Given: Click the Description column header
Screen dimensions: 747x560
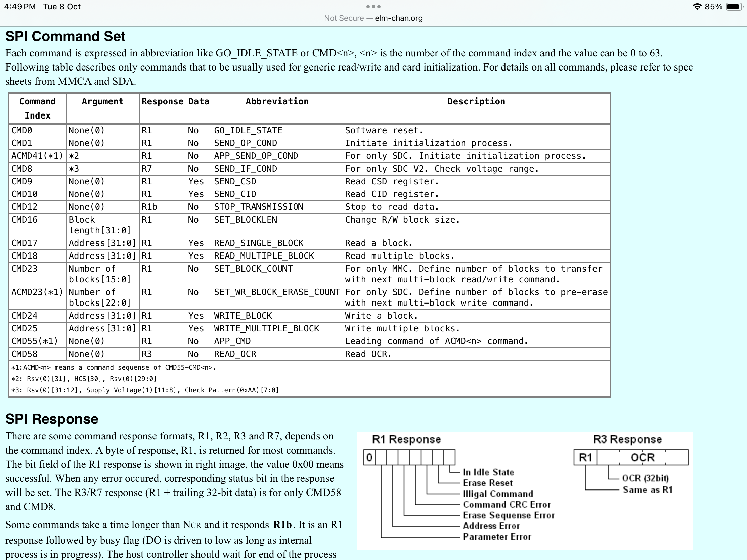Looking at the screenshot, I should [x=477, y=108].
